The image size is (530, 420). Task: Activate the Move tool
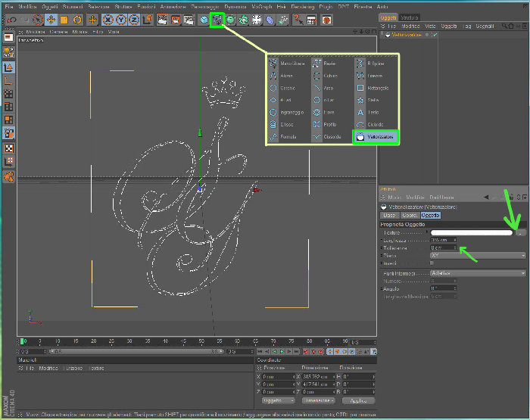pos(51,20)
